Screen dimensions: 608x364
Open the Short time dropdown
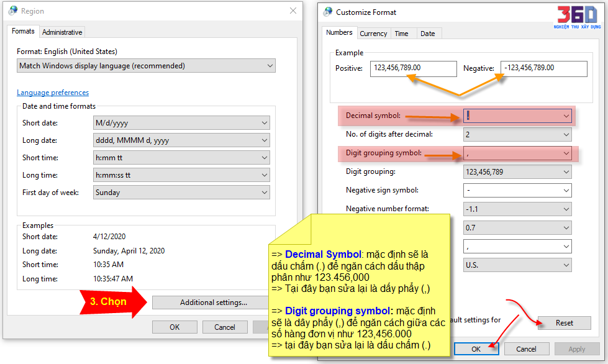pos(181,158)
